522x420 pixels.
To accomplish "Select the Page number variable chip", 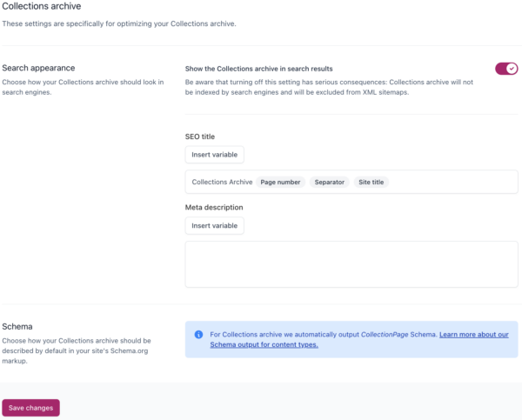I will click(280, 182).
